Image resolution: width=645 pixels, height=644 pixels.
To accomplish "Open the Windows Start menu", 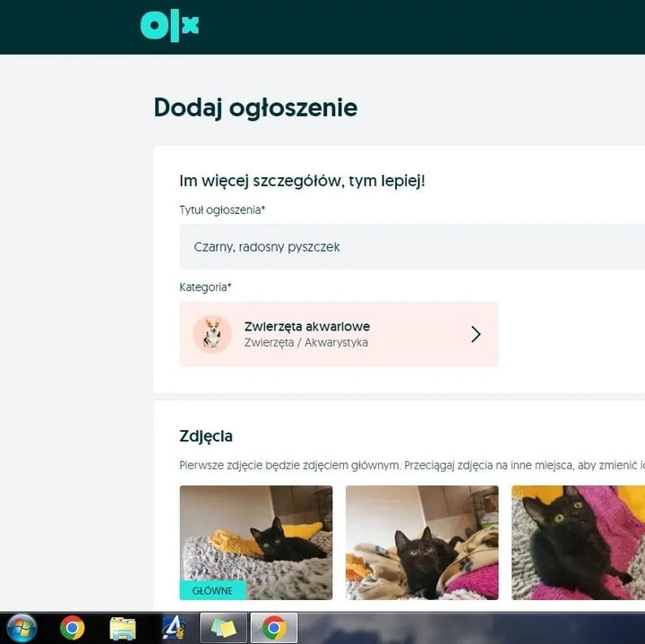I will tap(21, 628).
